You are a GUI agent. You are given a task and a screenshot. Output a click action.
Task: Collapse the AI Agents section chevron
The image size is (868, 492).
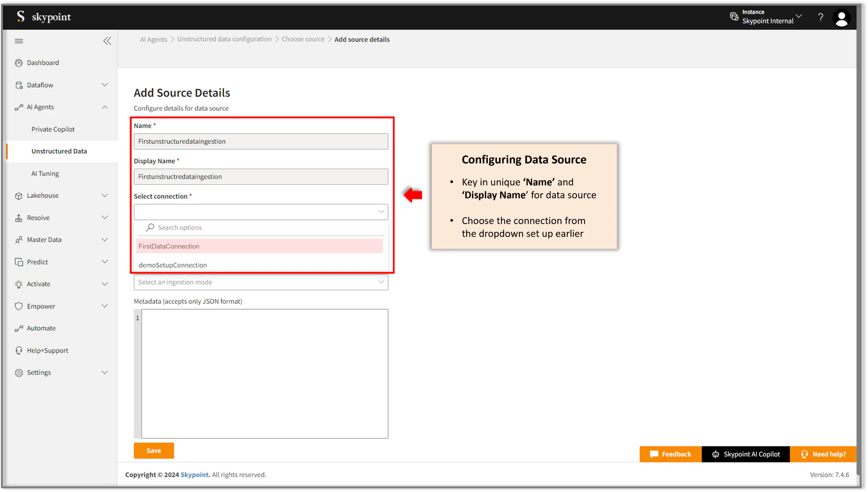pyautogui.click(x=105, y=107)
